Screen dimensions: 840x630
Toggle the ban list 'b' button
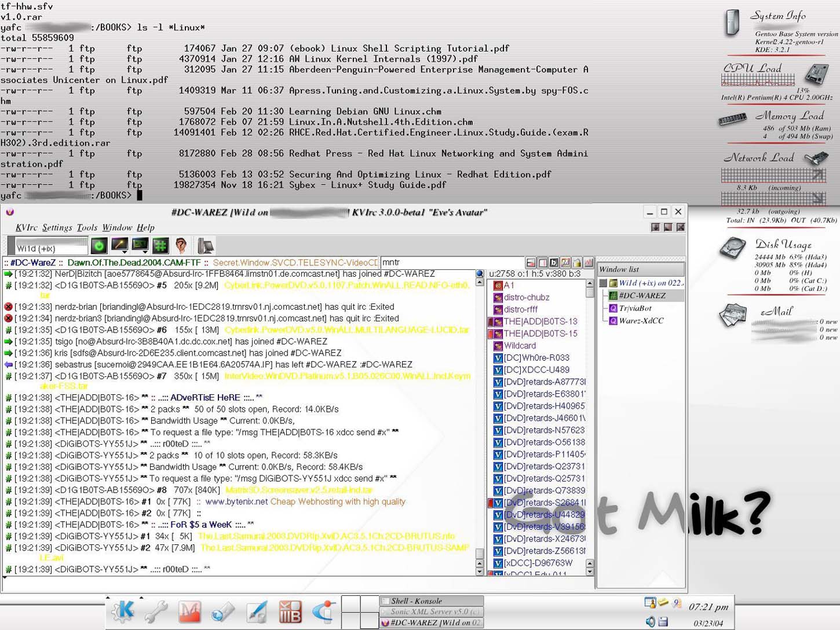[554, 262]
